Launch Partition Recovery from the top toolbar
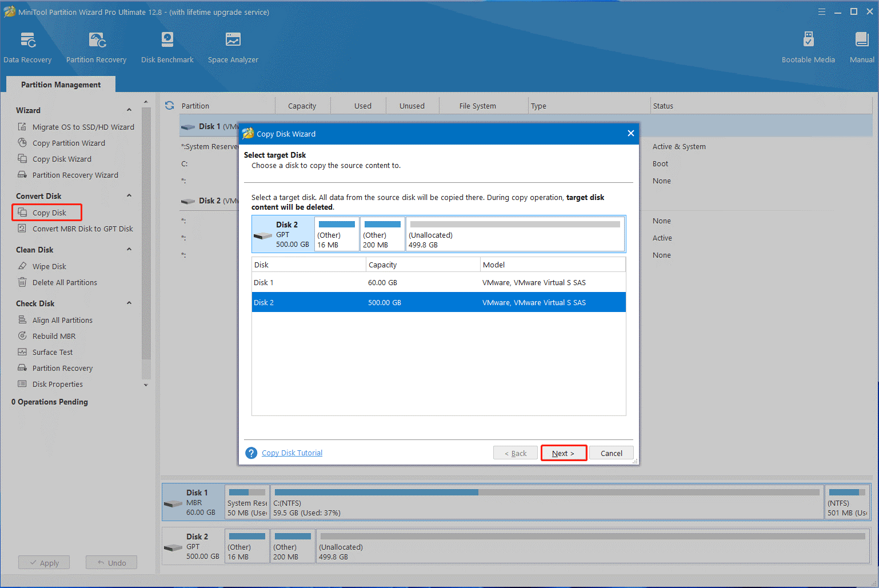 (95, 46)
